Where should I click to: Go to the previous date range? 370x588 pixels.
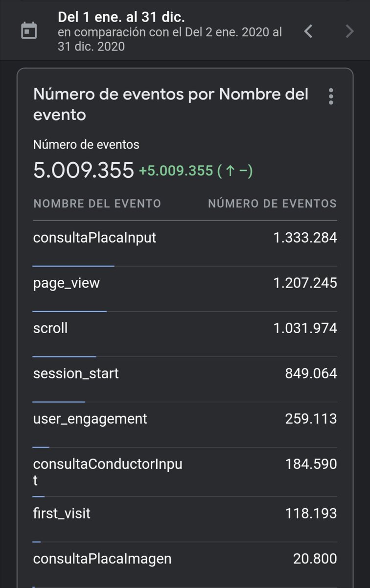[308, 32]
